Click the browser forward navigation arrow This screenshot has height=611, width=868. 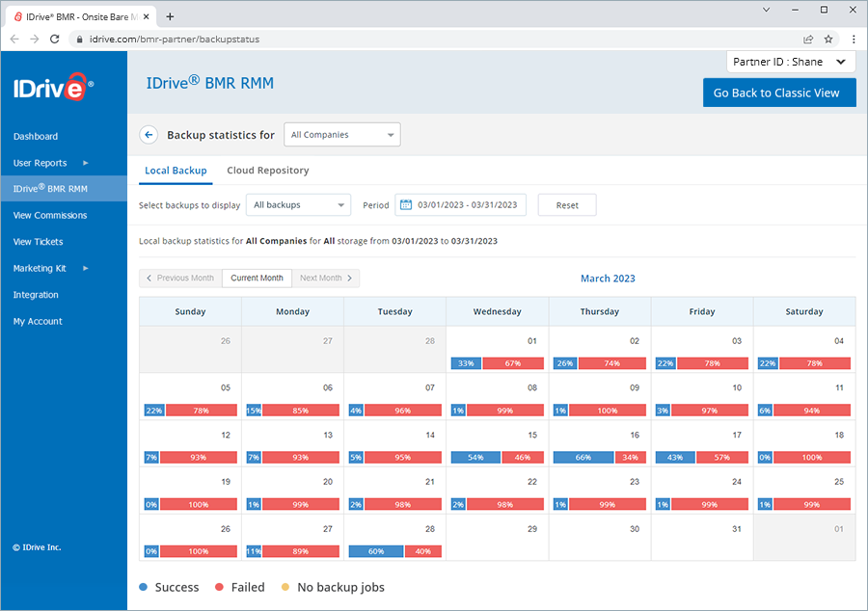coord(35,40)
